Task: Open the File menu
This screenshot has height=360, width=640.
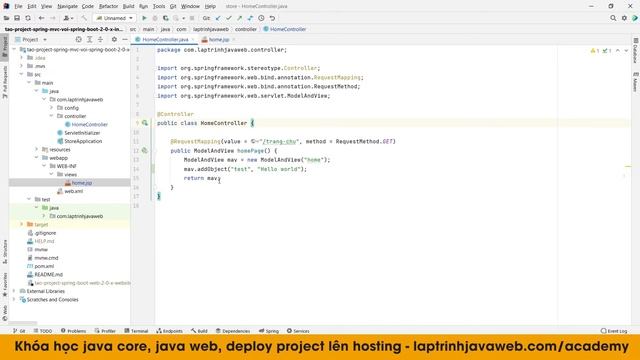Action: [x=18, y=6]
